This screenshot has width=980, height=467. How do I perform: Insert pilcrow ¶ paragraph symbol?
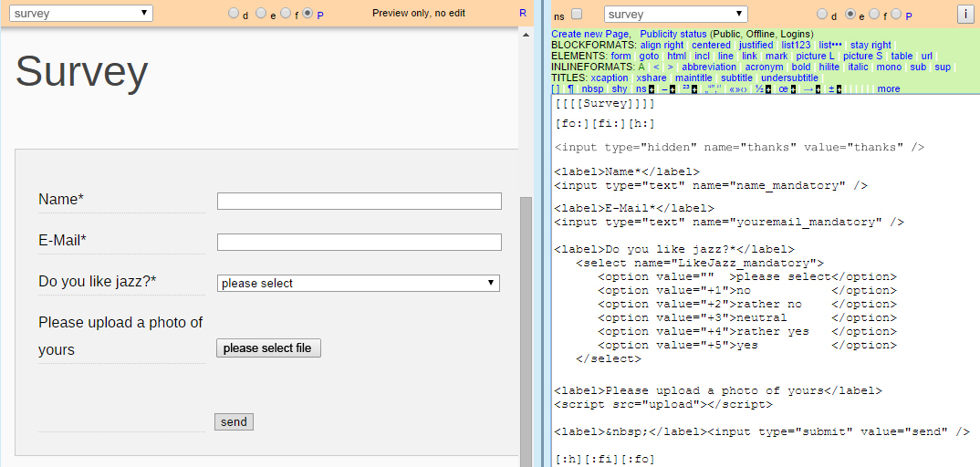(x=570, y=89)
